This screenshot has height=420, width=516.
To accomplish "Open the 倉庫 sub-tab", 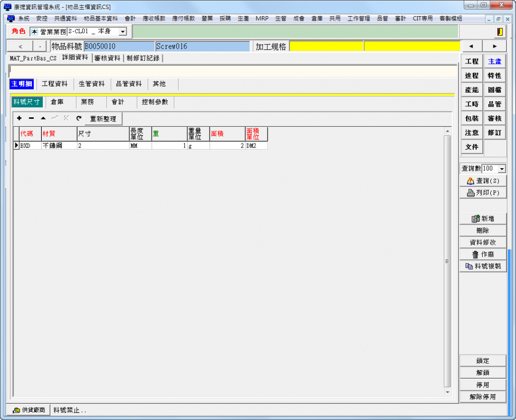I will tap(57, 102).
